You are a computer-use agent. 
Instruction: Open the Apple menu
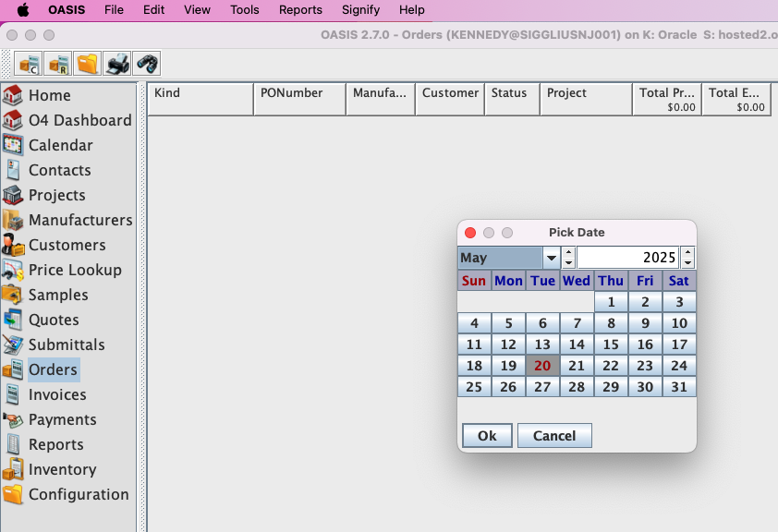(23, 10)
